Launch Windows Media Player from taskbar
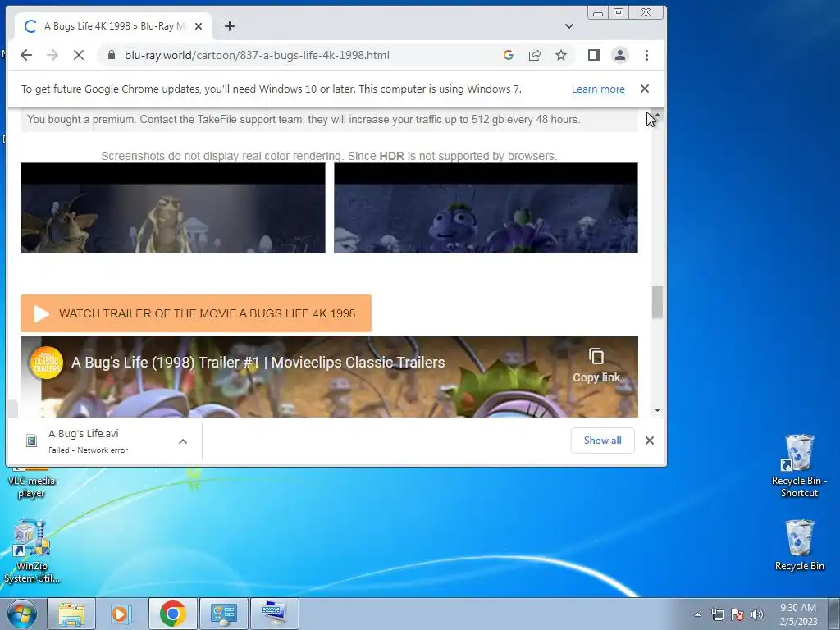 coord(121,614)
